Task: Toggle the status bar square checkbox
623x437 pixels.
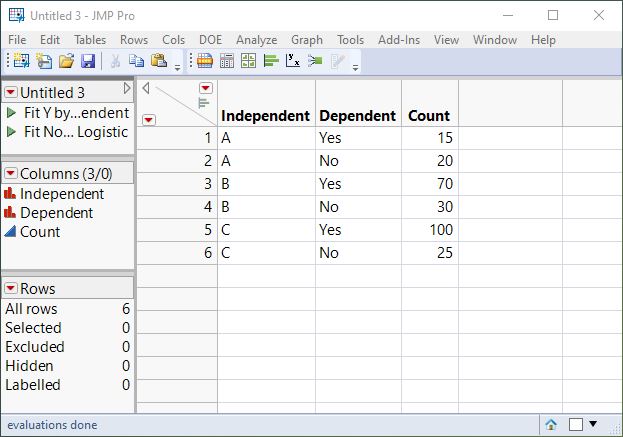Action: pos(575,424)
